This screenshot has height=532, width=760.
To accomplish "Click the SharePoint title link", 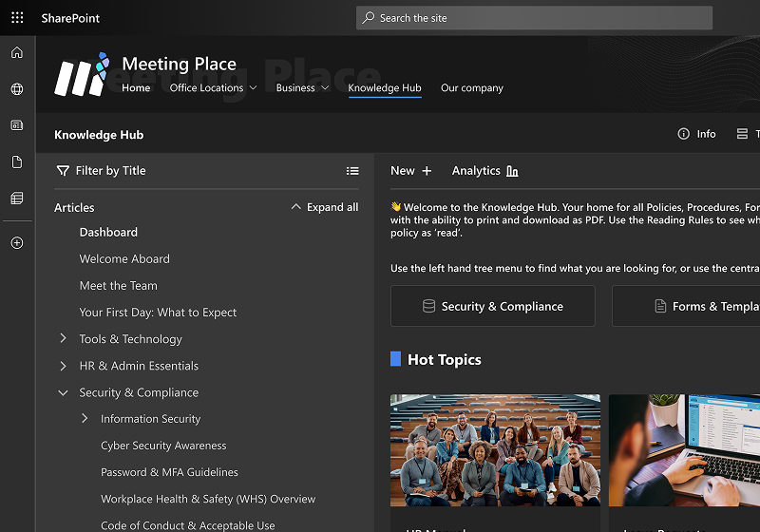I will click(x=70, y=18).
